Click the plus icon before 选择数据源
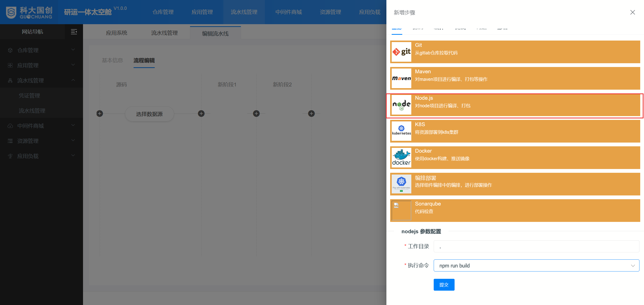644x305 pixels. point(100,114)
